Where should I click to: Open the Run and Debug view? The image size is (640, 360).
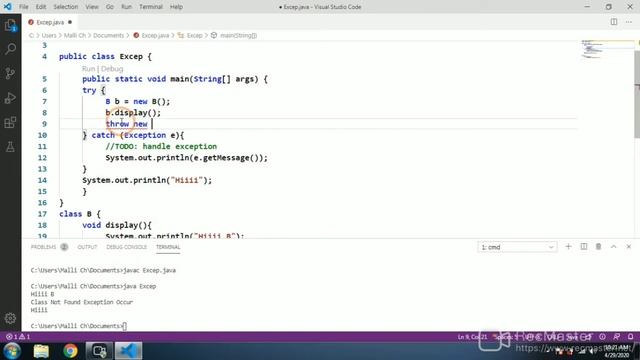[x=10, y=98]
